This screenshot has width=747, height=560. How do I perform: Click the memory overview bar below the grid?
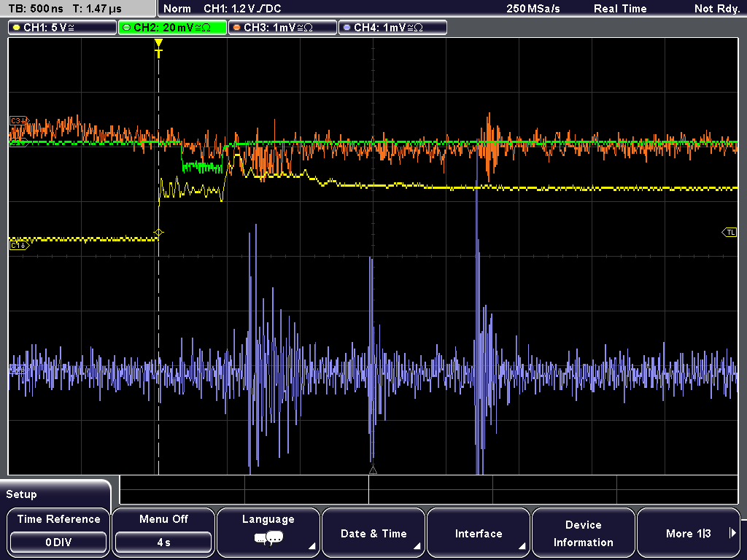[429, 489]
